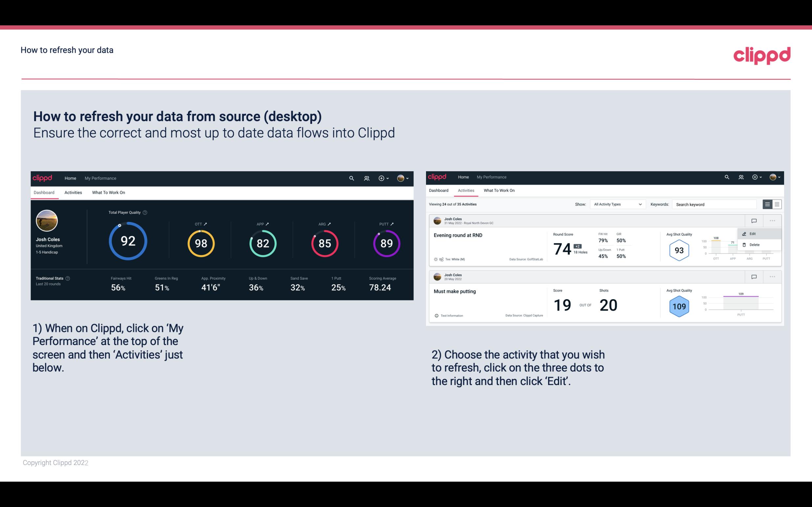812x507 pixels.
Task: Click the Clippd home logo icon
Action: (x=43, y=177)
